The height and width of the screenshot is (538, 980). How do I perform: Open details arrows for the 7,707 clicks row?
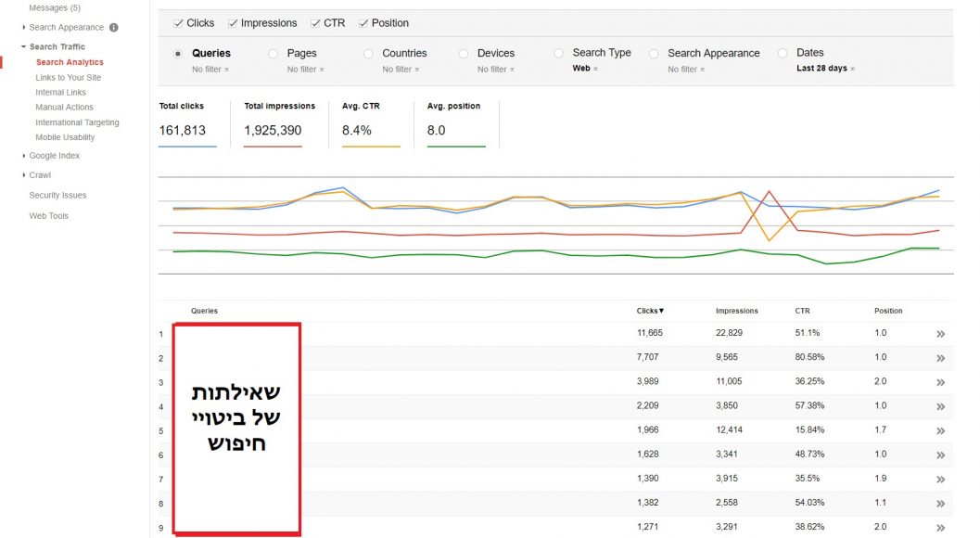click(940, 358)
